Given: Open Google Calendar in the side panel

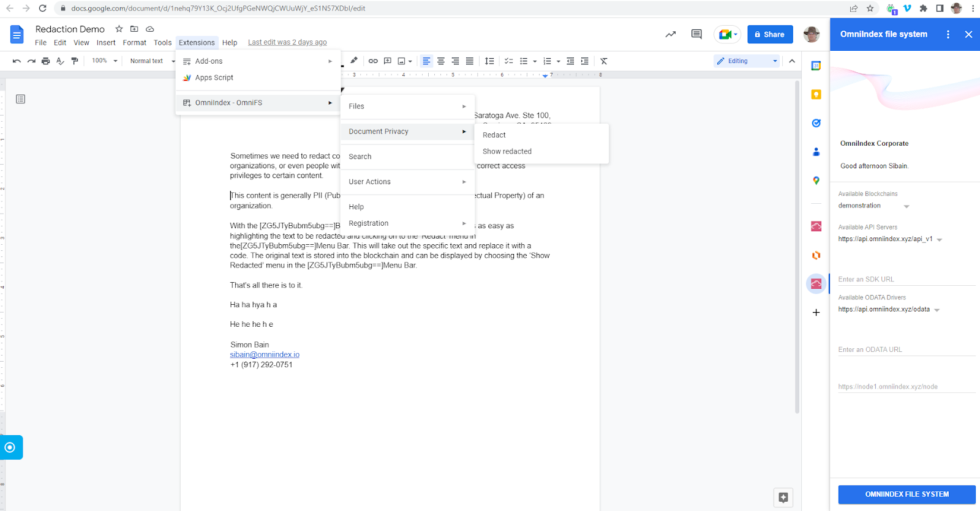Looking at the screenshot, I should [x=816, y=66].
